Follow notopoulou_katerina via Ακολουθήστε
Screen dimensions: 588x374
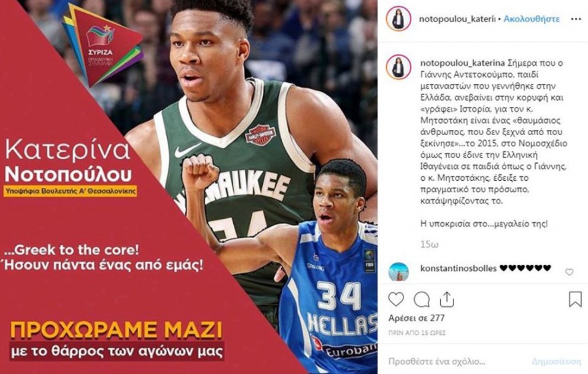click(532, 19)
